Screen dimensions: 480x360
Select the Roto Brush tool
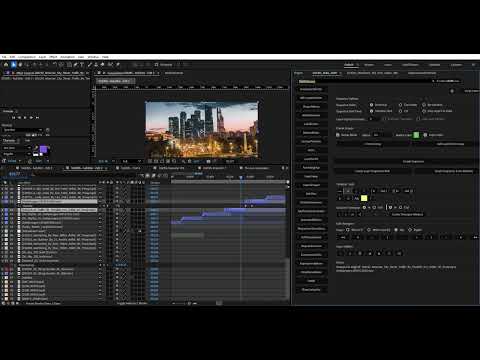click(x=110, y=65)
